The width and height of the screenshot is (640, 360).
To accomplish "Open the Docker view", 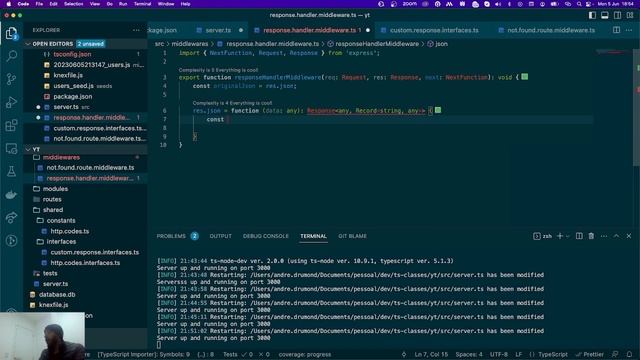I will click(11, 195).
